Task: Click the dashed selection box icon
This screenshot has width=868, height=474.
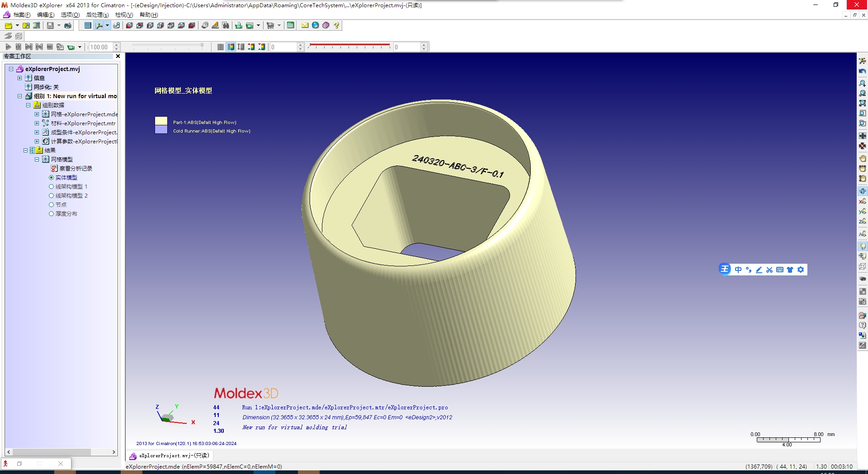Action: [863, 267]
